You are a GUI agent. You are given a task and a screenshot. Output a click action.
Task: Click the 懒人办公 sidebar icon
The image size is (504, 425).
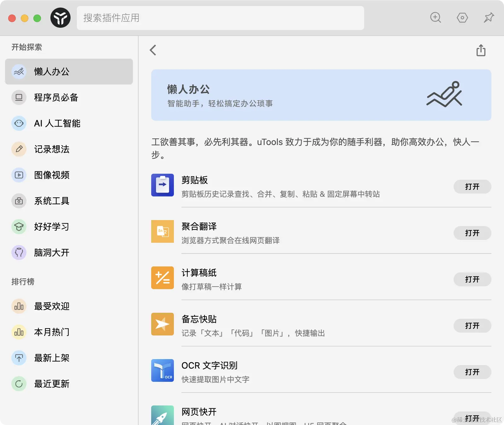(19, 72)
